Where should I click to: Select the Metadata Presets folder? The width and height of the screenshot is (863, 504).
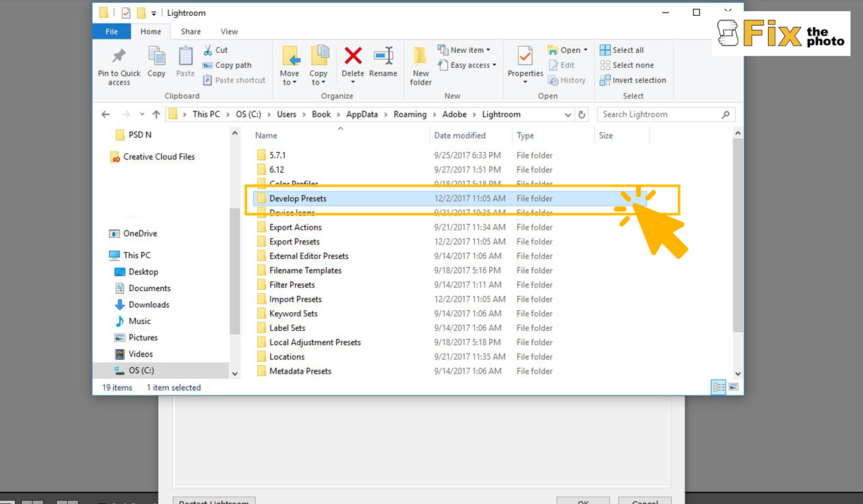click(300, 372)
